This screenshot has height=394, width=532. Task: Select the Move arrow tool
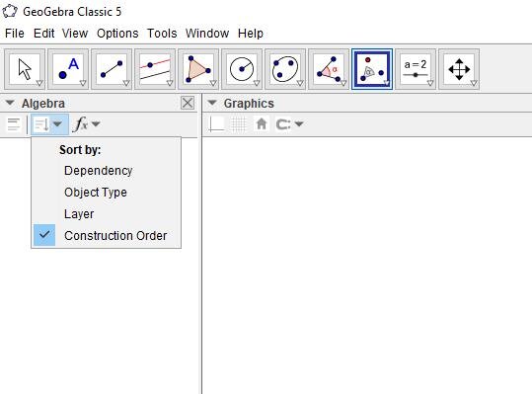point(25,69)
